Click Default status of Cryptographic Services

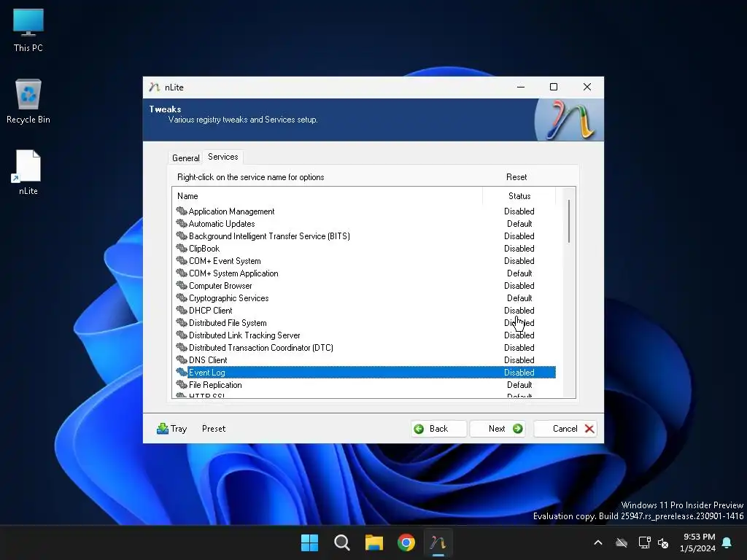[x=519, y=297]
